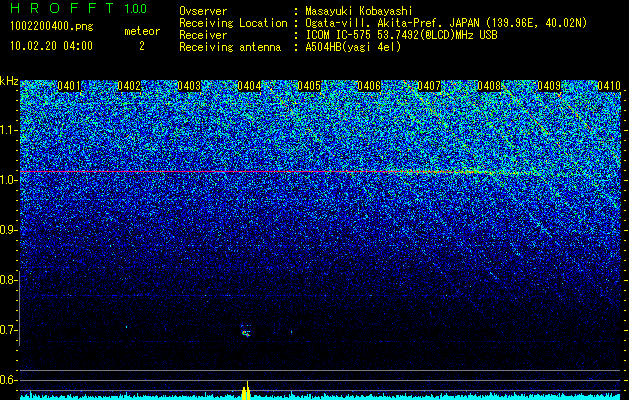Click the meteor echo blob near 0.7 kHz
Image resolution: width=629 pixels, height=400 pixels.
click(246, 333)
